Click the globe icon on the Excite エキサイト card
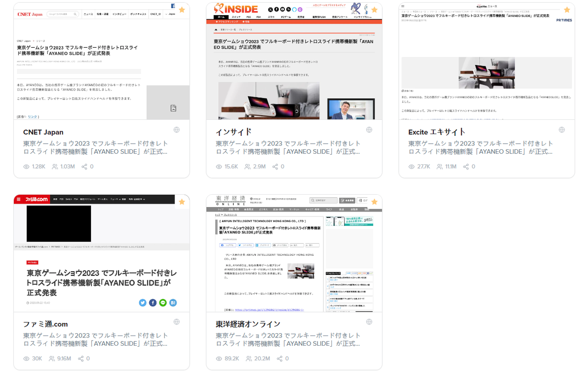The image size is (588, 376). point(561,130)
